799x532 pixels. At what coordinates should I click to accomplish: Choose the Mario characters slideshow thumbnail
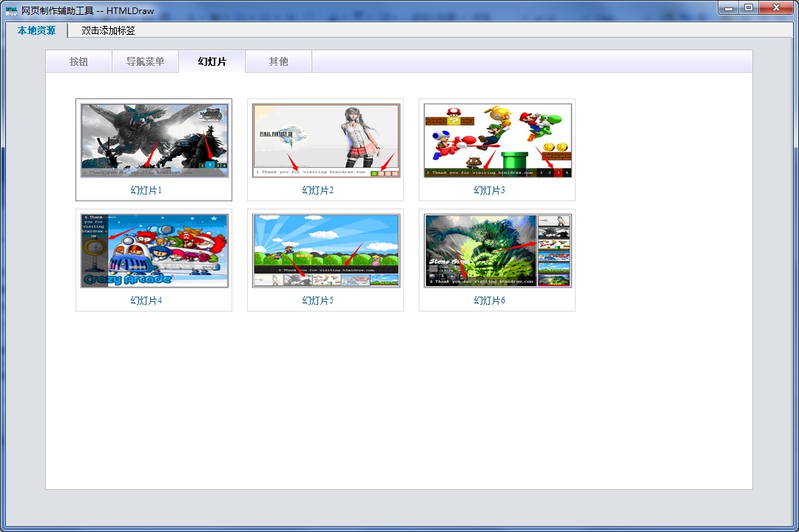497,141
